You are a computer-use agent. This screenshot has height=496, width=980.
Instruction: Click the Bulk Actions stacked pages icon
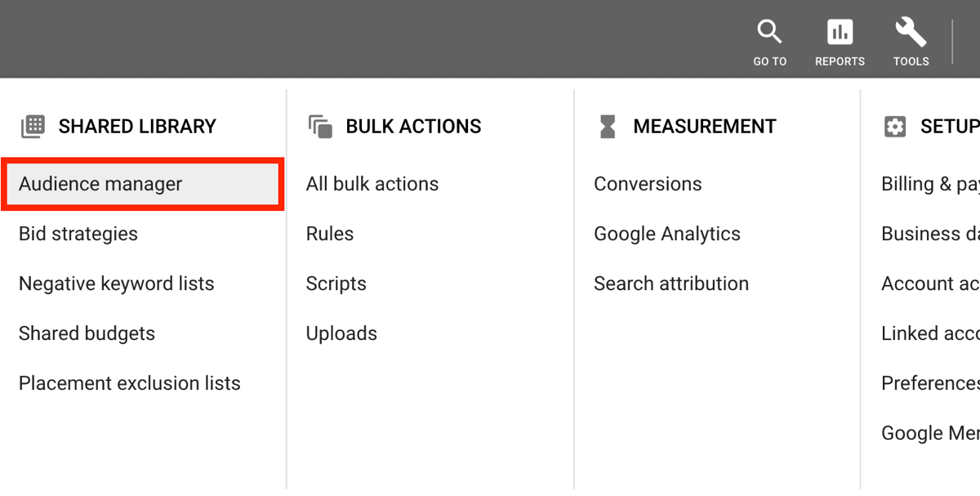point(320,127)
